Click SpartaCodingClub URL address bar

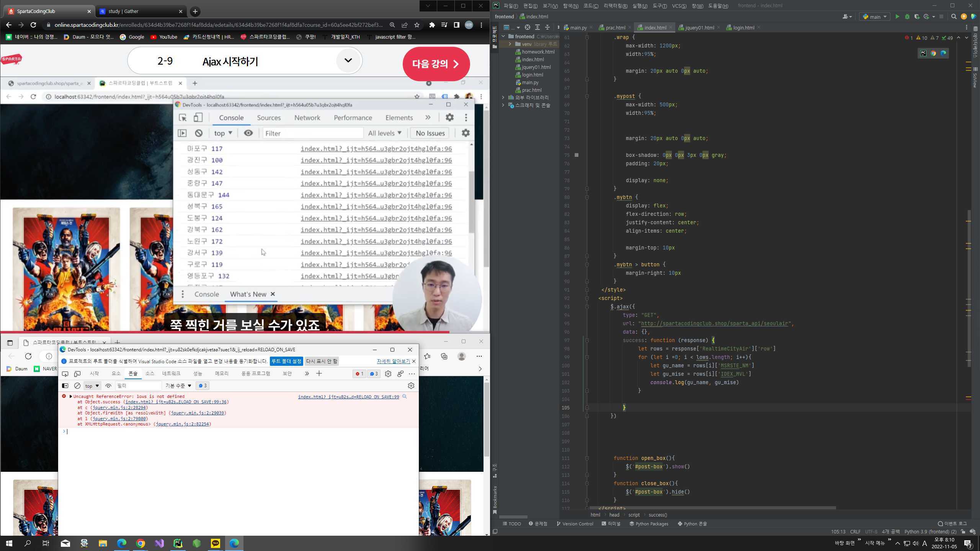[x=219, y=25]
